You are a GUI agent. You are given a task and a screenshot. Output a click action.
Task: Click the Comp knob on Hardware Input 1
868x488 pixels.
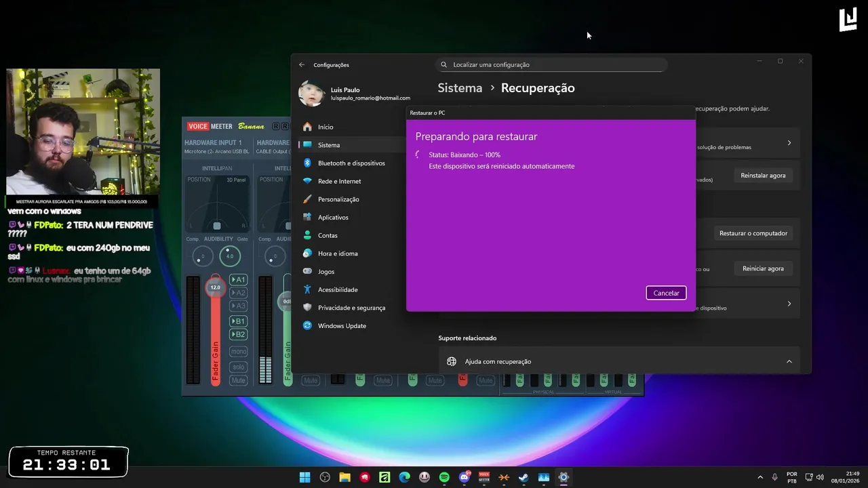[202, 256]
